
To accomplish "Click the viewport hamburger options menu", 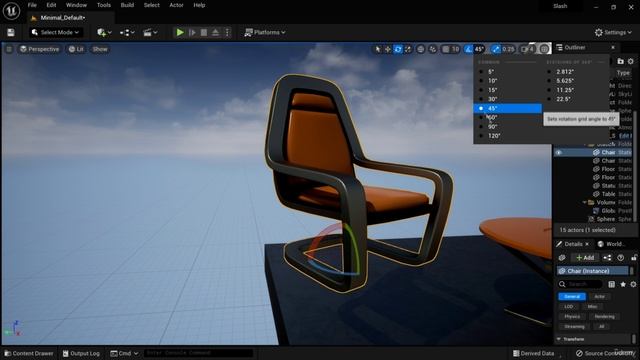I will (9, 49).
